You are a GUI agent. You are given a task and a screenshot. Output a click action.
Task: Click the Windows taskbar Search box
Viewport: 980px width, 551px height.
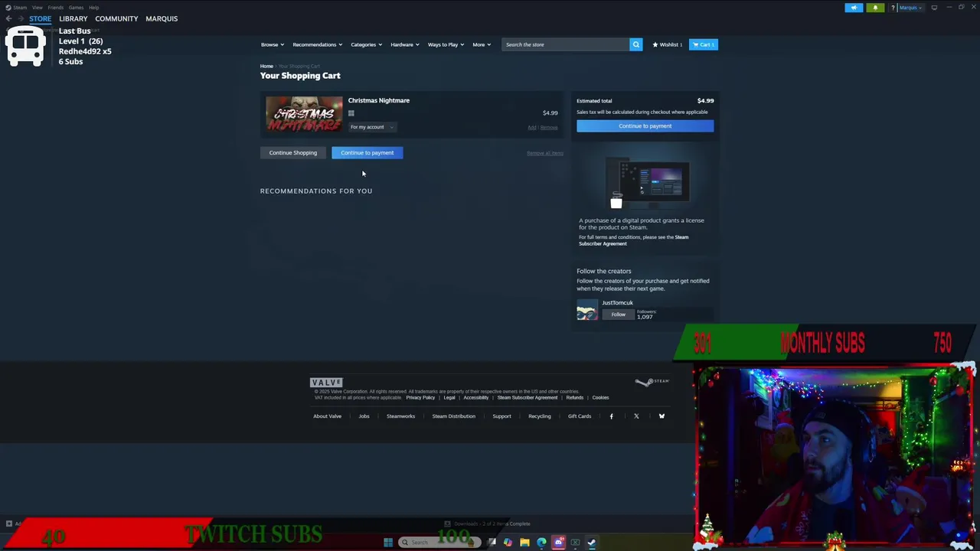tap(439, 543)
